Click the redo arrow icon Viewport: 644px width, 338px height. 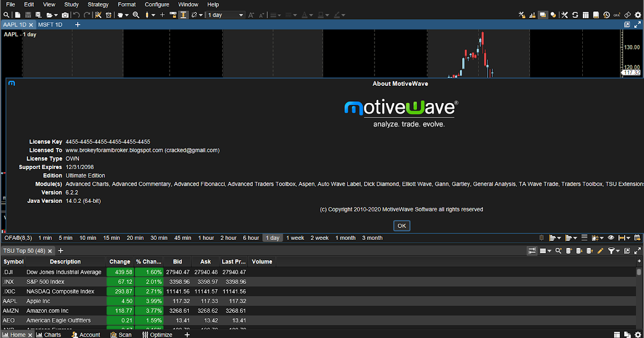tap(87, 15)
